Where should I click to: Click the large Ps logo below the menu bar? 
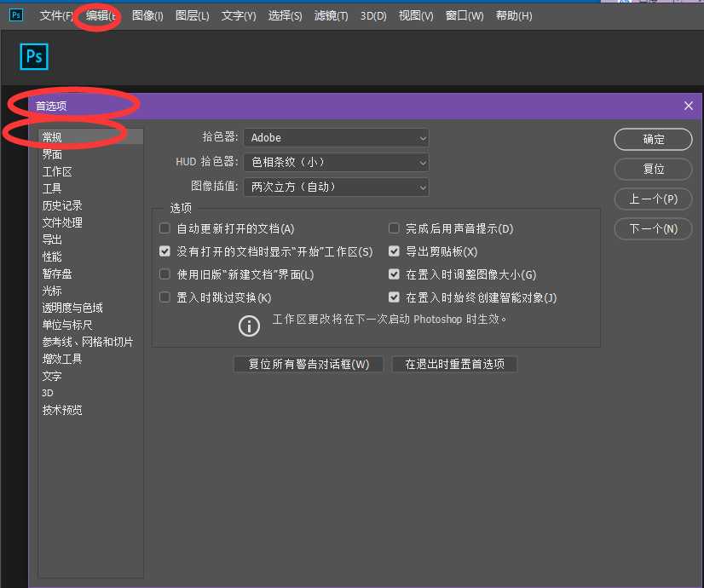tap(34, 56)
